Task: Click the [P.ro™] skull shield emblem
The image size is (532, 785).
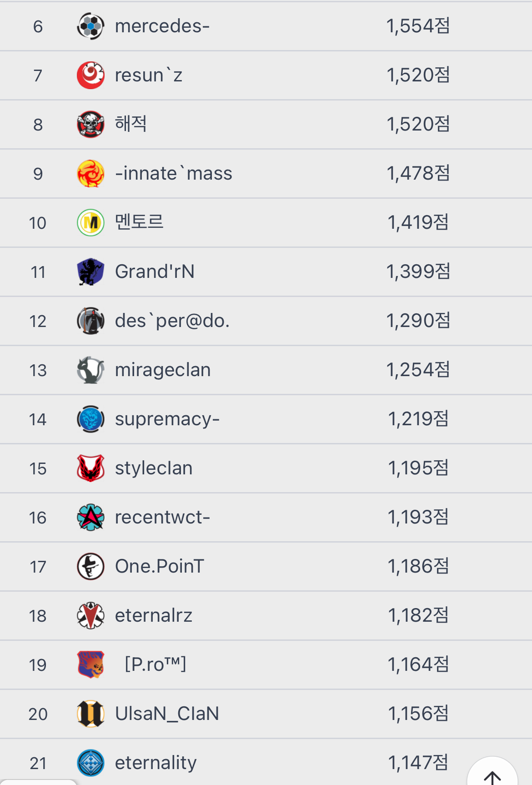Action: [x=90, y=664]
